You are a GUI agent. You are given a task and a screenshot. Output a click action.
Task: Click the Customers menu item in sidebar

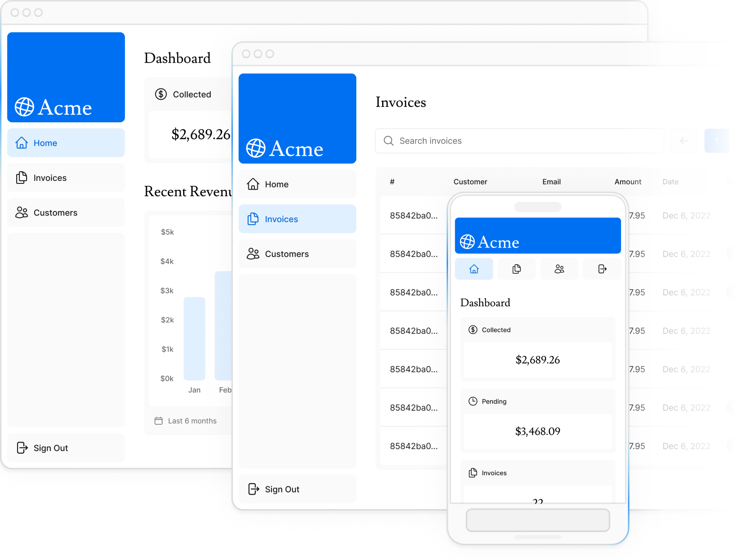pyautogui.click(x=55, y=212)
